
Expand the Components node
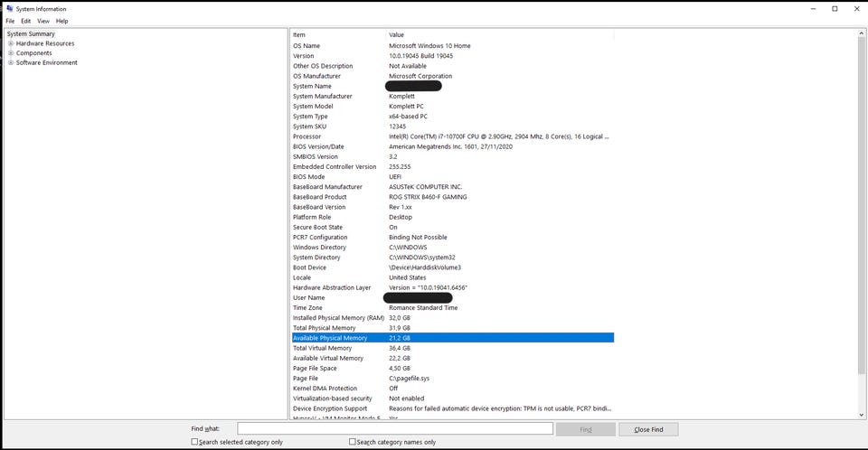click(11, 53)
